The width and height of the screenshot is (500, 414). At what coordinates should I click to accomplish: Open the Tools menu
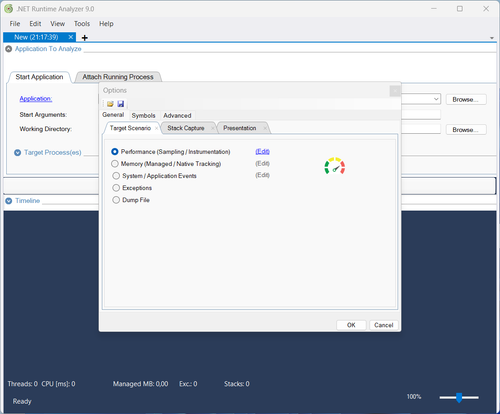(x=82, y=24)
